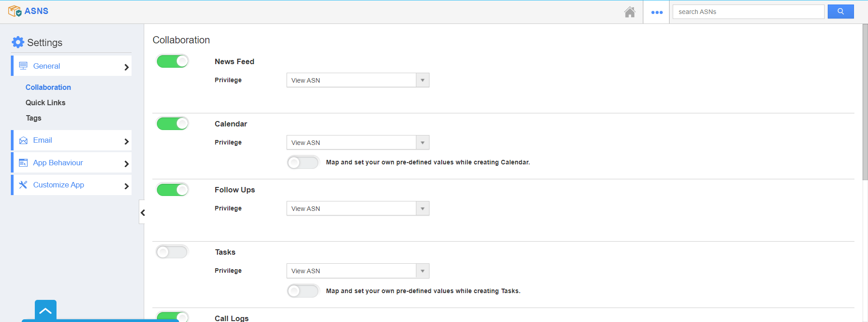Click the Email envelope icon
The image size is (868, 322).
point(23,140)
